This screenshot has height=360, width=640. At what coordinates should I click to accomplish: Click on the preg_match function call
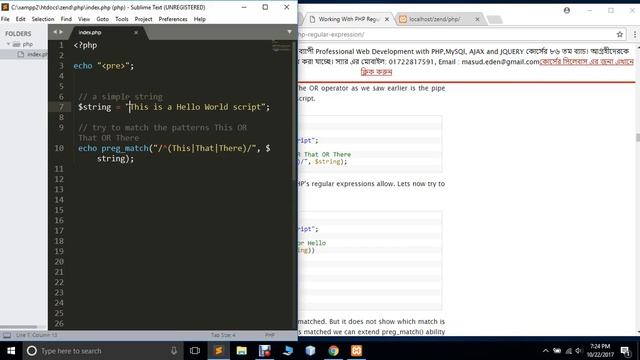point(125,148)
